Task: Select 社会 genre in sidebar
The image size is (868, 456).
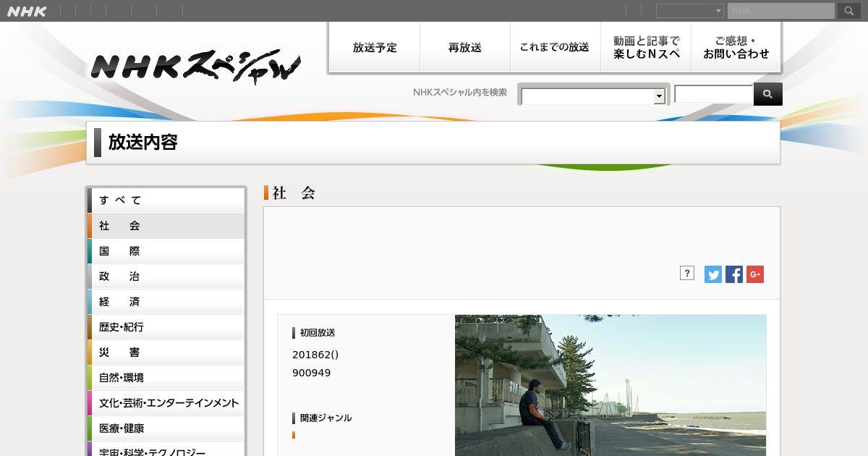Action: [166, 226]
